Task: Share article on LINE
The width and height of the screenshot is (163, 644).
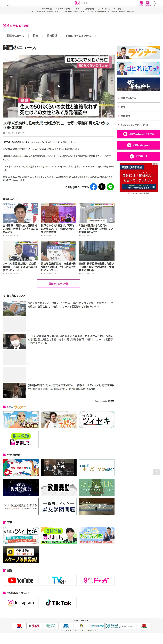Action: [x=110, y=187]
